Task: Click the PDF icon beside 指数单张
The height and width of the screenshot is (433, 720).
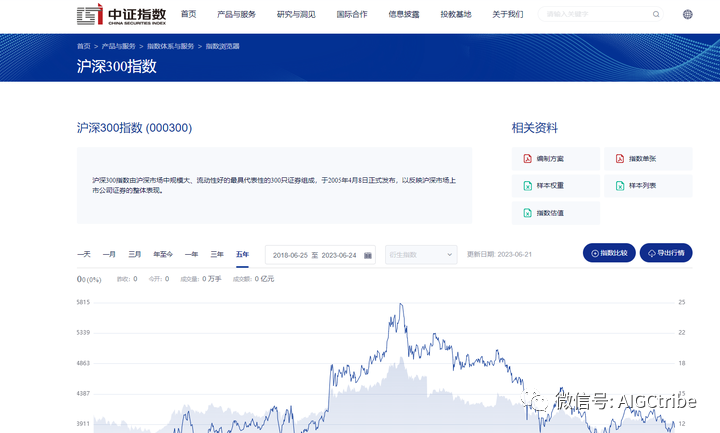Action: click(x=620, y=158)
